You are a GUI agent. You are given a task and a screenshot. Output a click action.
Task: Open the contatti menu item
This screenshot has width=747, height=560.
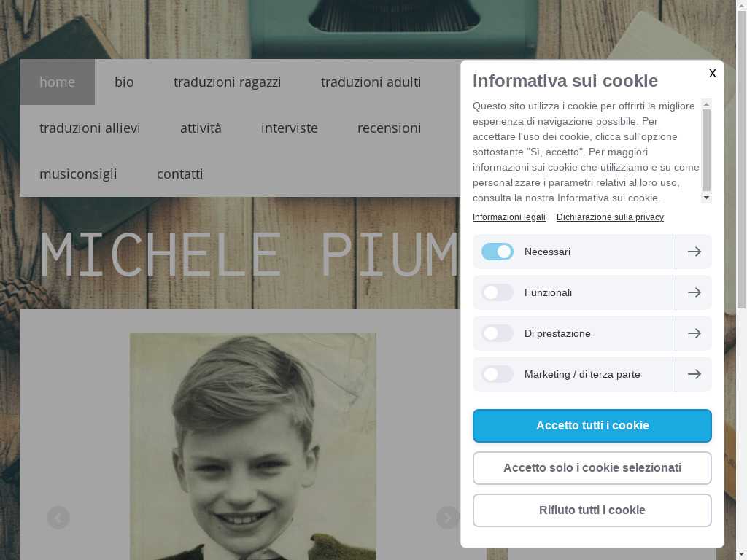pyautogui.click(x=180, y=174)
